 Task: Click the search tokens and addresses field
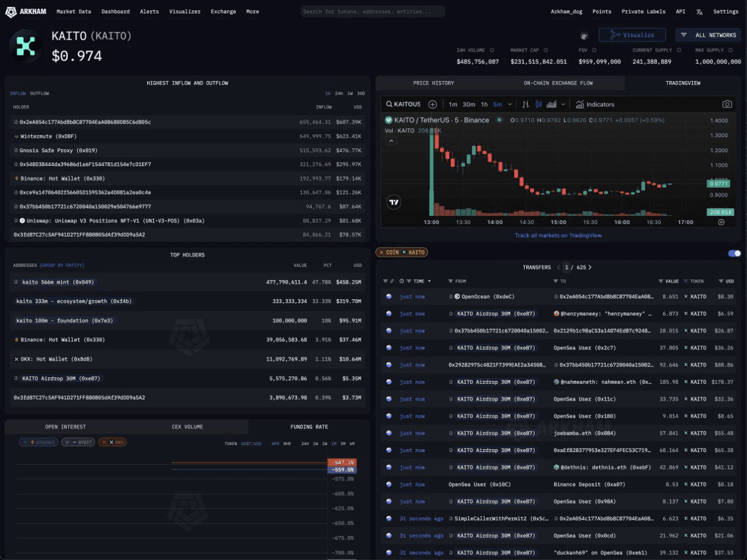pos(373,12)
